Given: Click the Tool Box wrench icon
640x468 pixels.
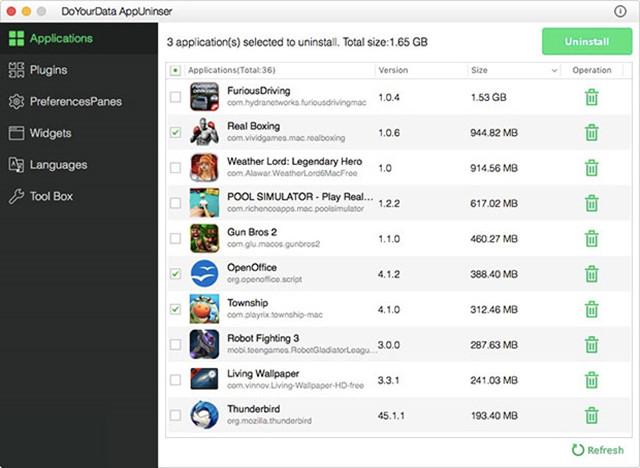Looking at the screenshot, I should pyautogui.click(x=16, y=196).
